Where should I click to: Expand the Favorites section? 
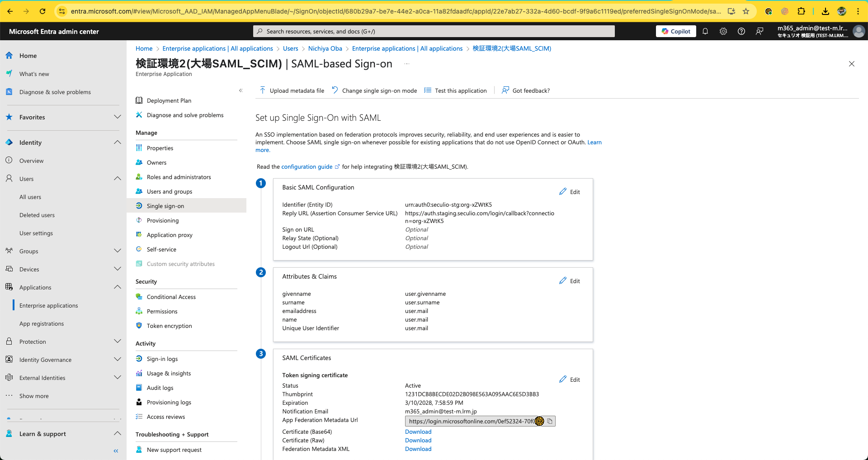118,117
